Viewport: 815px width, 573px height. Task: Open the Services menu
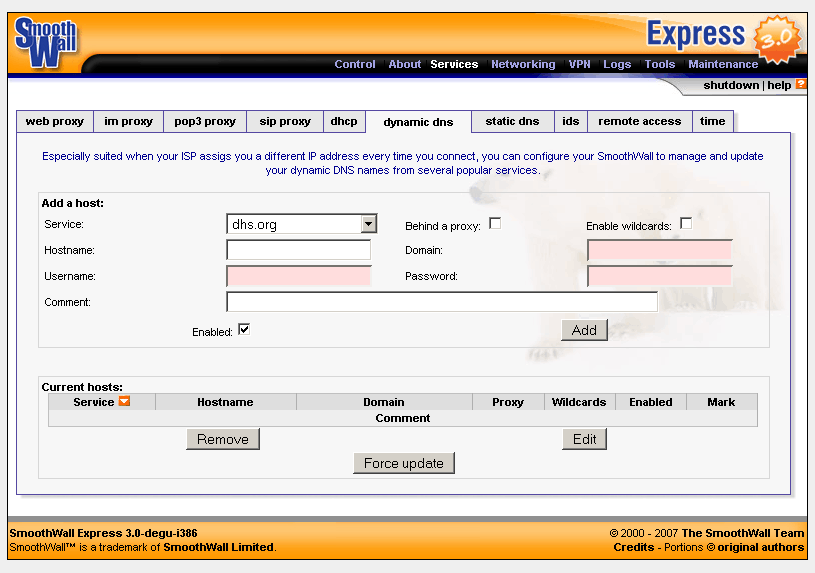[454, 64]
